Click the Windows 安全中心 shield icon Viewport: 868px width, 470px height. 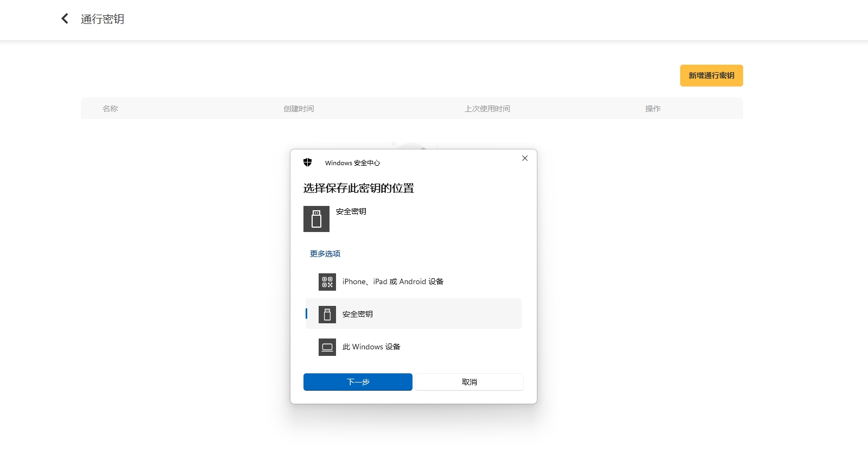(307, 162)
